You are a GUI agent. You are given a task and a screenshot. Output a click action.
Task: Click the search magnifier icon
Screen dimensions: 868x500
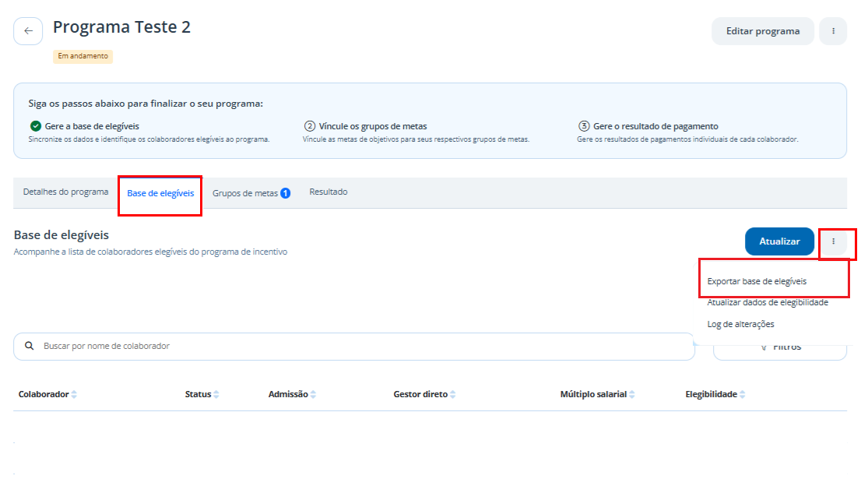pyautogui.click(x=30, y=346)
